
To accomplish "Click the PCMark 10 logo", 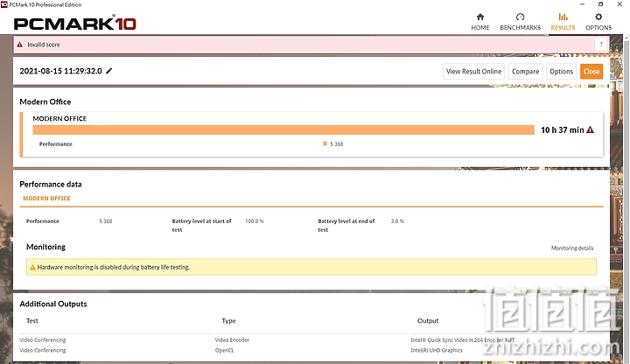I will point(74,24).
